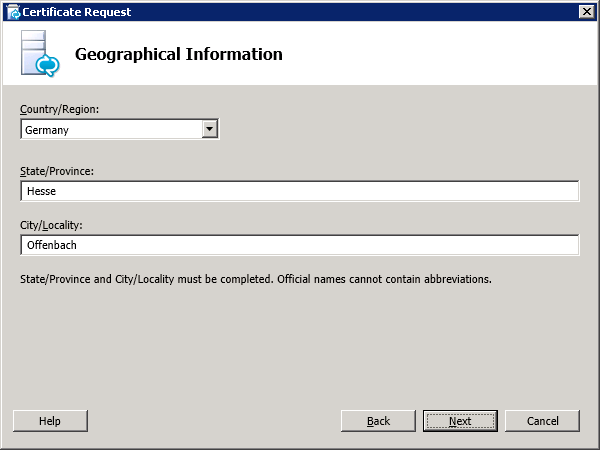
Task: Close the Certificate Request dialog
Action: point(587,12)
